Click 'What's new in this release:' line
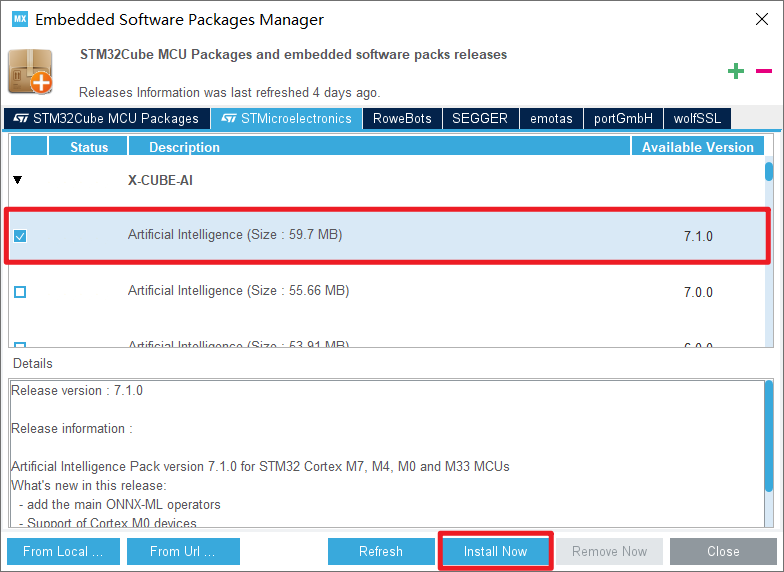 pyautogui.click(x=88, y=486)
